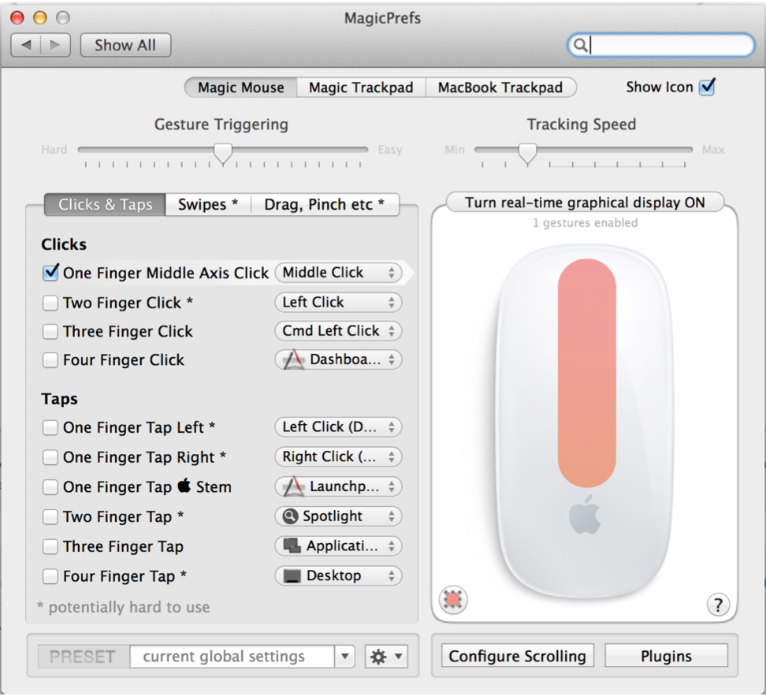Click in the search input field
Viewport: 766px width, 700px height.
pyautogui.click(x=661, y=45)
